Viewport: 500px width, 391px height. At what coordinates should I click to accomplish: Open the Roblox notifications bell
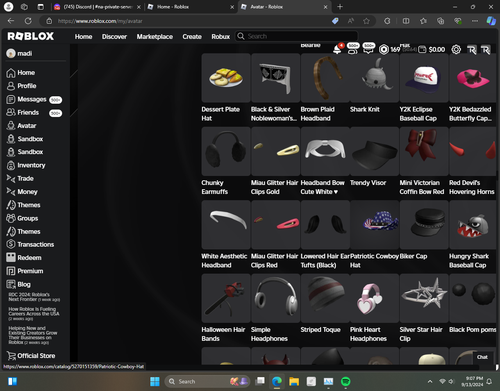(337, 50)
